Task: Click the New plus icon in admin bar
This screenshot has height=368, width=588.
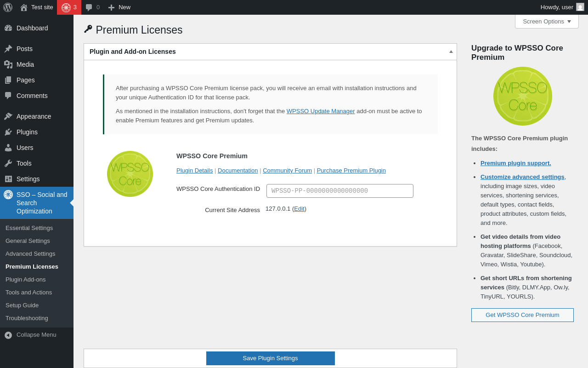Action: coord(111,7)
